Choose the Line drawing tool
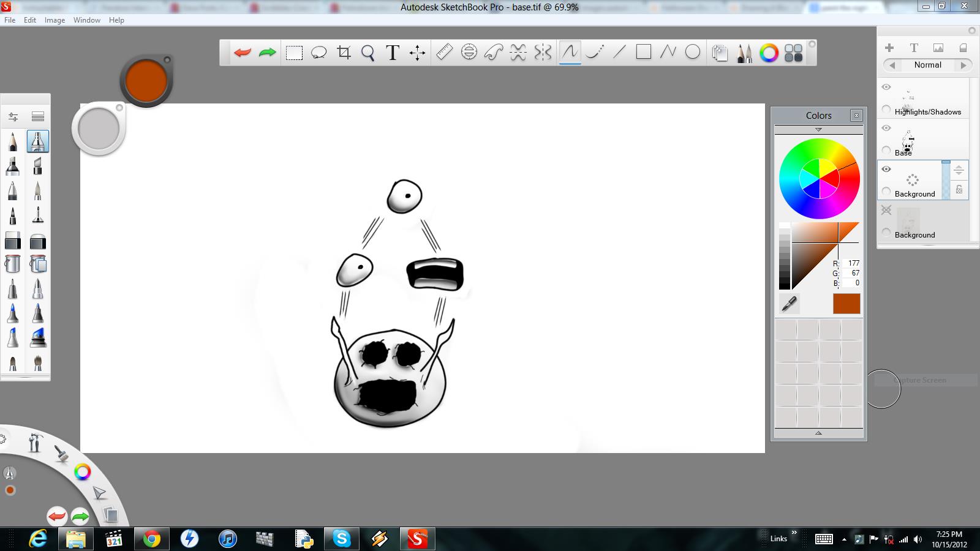Viewport: 980px width, 551px height. (x=619, y=53)
